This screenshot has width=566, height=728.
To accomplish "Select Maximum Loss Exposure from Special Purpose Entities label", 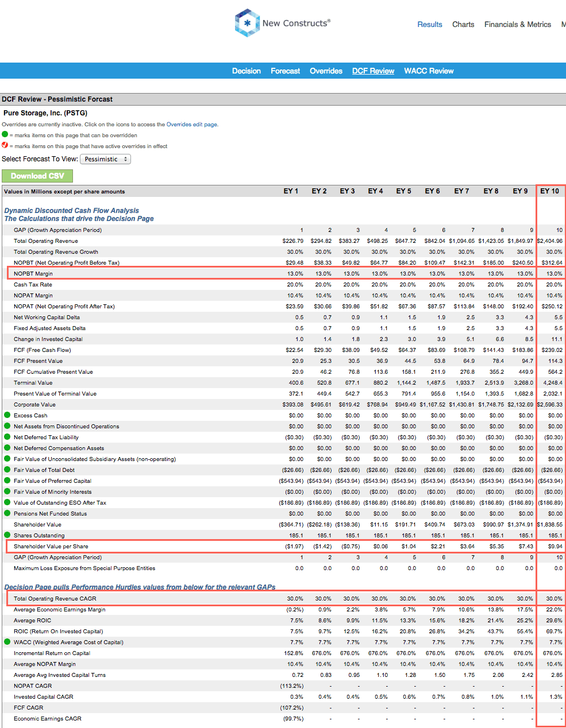I will point(84,568).
